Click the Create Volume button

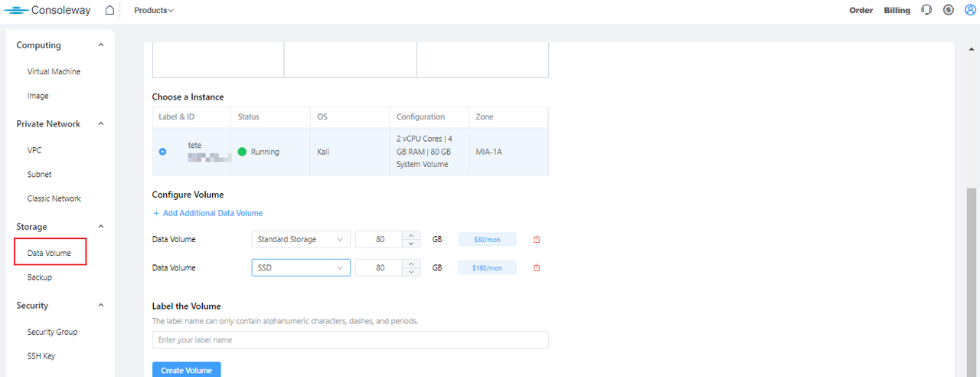[186, 370]
